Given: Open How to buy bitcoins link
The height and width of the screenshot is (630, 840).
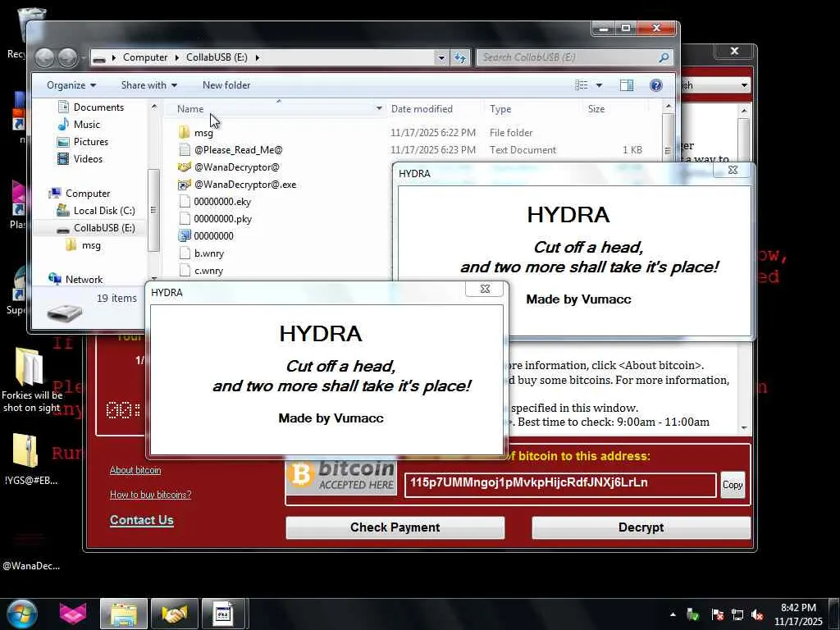Looking at the screenshot, I should 151,495.
